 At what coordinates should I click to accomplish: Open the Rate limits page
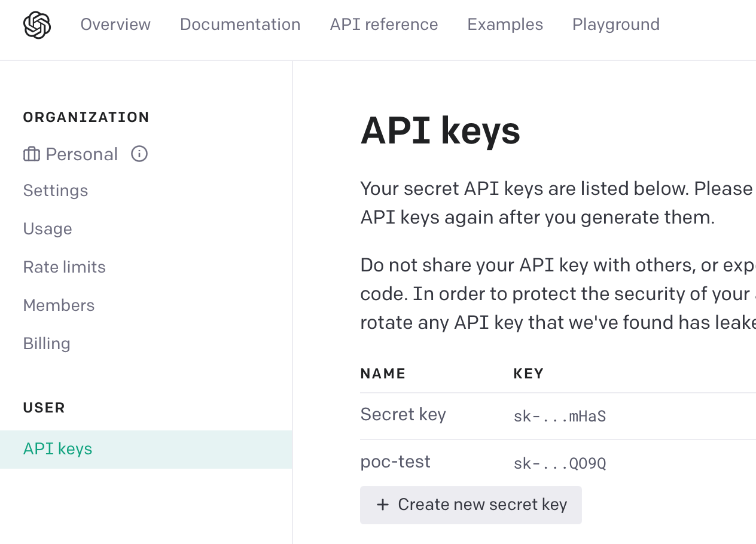(x=65, y=267)
